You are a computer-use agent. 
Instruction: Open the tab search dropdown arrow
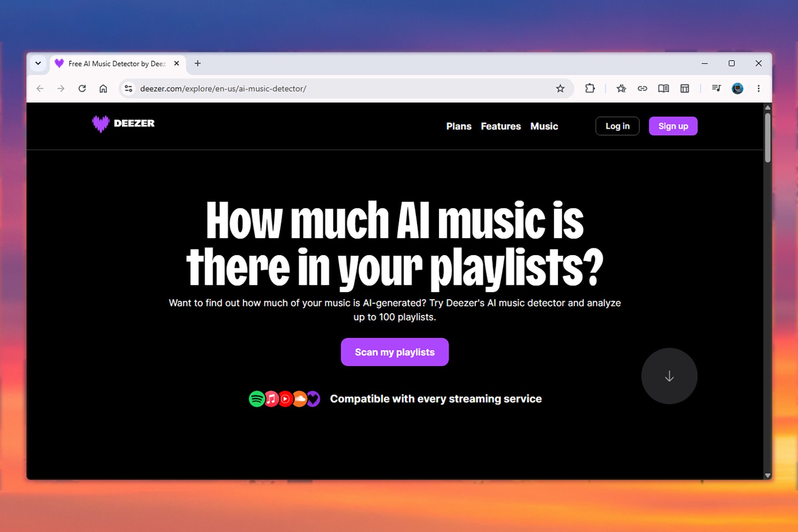(38, 63)
